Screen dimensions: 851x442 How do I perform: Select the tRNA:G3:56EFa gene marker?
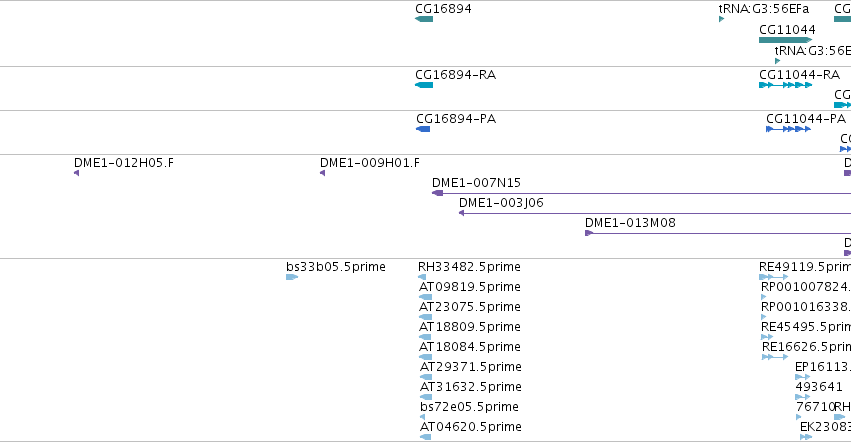click(x=721, y=19)
